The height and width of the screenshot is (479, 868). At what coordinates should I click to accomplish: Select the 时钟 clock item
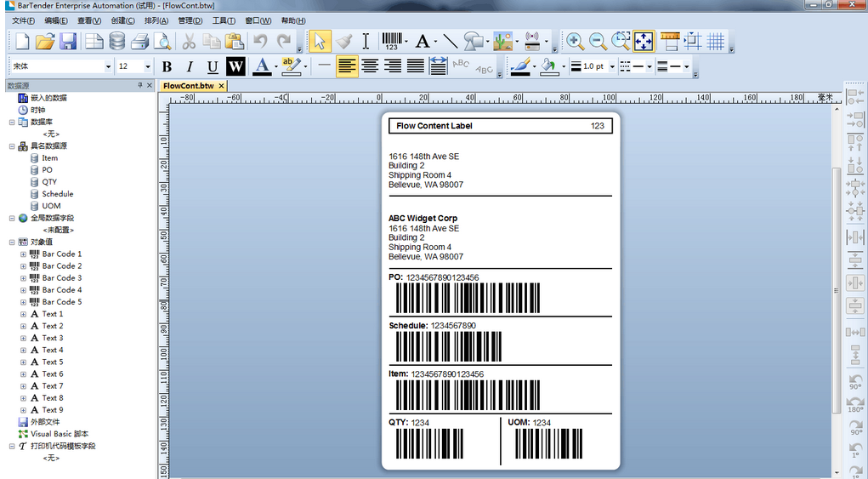coord(38,111)
